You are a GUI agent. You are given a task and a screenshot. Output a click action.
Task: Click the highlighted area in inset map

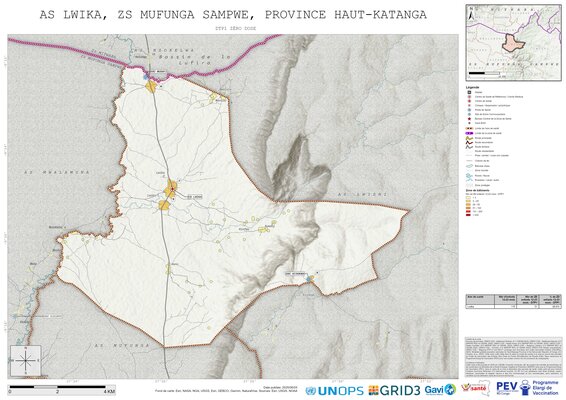pyautogui.click(x=514, y=43)
